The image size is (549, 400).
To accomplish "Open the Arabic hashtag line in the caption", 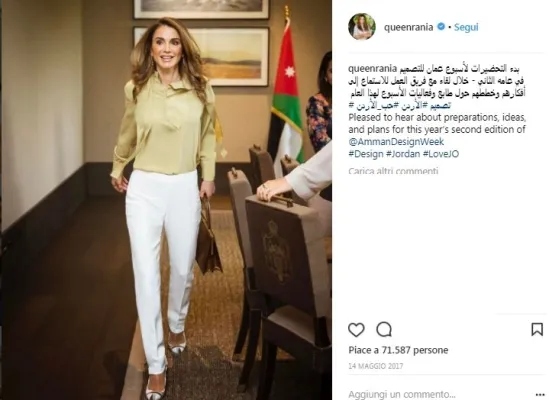I will point(402,105).
